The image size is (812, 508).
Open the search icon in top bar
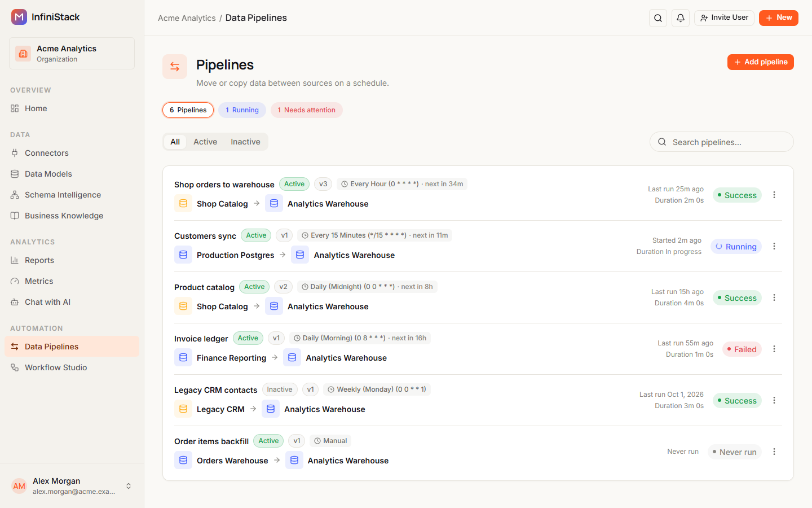click(658, 18)
